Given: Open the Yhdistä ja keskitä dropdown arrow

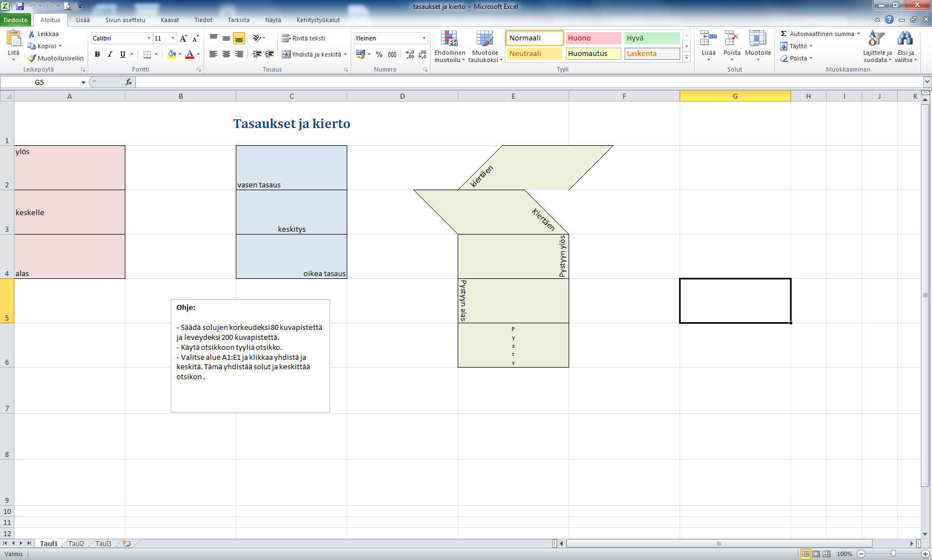Looking at the screenshot, I should pyautogui.click(x=345, y=54).
